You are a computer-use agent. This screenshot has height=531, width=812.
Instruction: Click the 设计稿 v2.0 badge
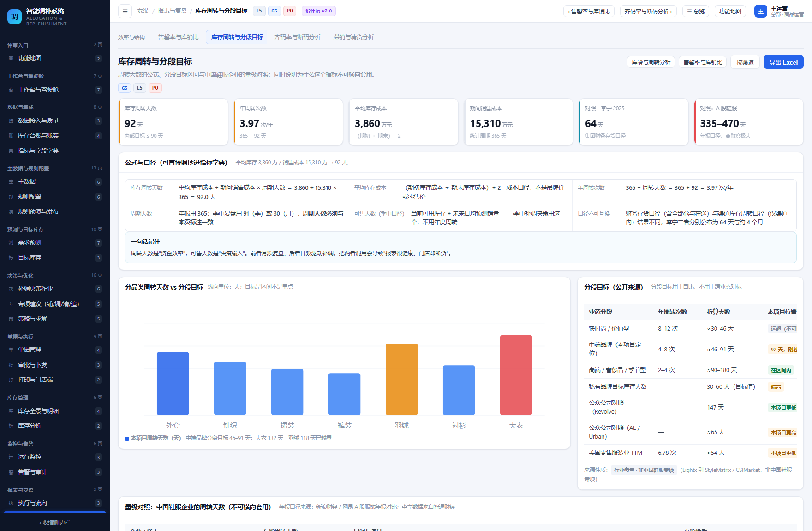[318, 11]
